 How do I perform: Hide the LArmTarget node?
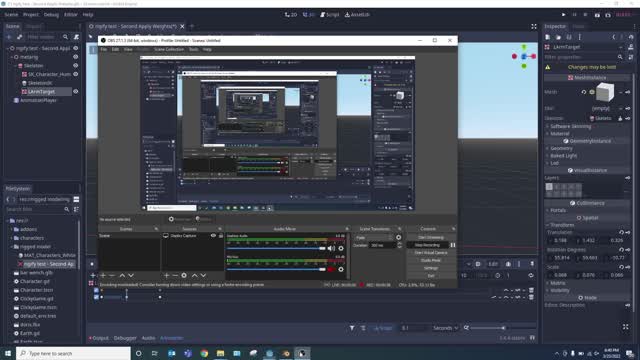[76, 91]
